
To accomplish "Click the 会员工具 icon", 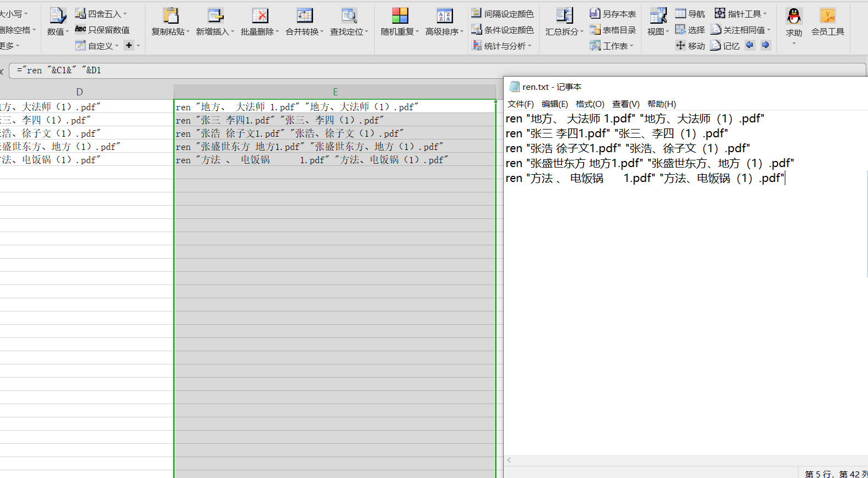I will 827,15.
